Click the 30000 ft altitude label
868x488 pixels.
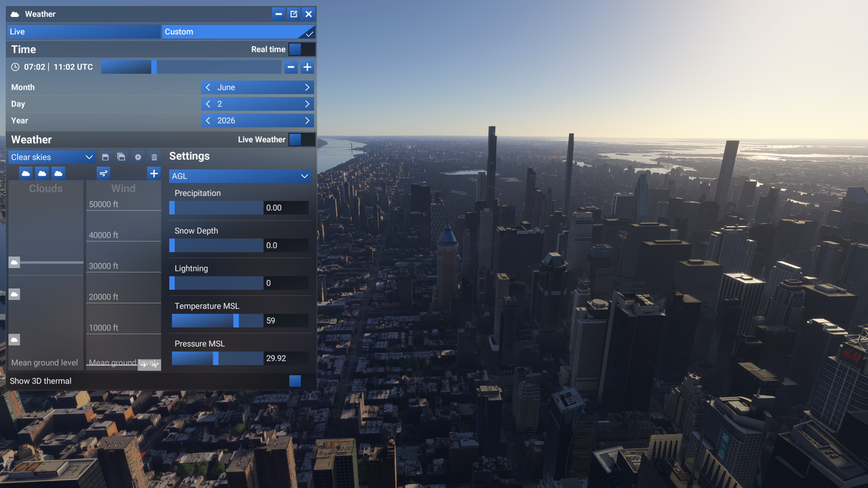[x=104, y=266]
